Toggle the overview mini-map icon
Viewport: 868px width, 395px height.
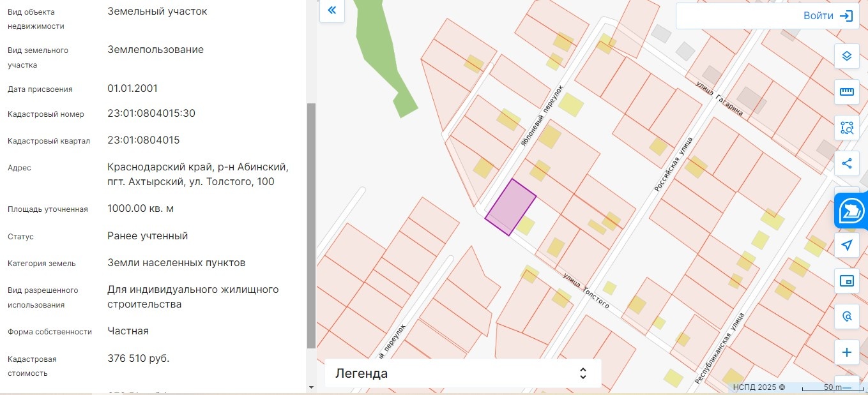(847, 281)
